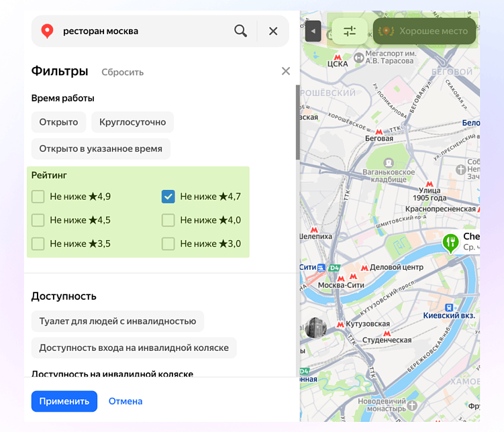Check the Не ниже ★3,0 rating box
This screenshot has width=504, height=432.
[x=168, y=244]
